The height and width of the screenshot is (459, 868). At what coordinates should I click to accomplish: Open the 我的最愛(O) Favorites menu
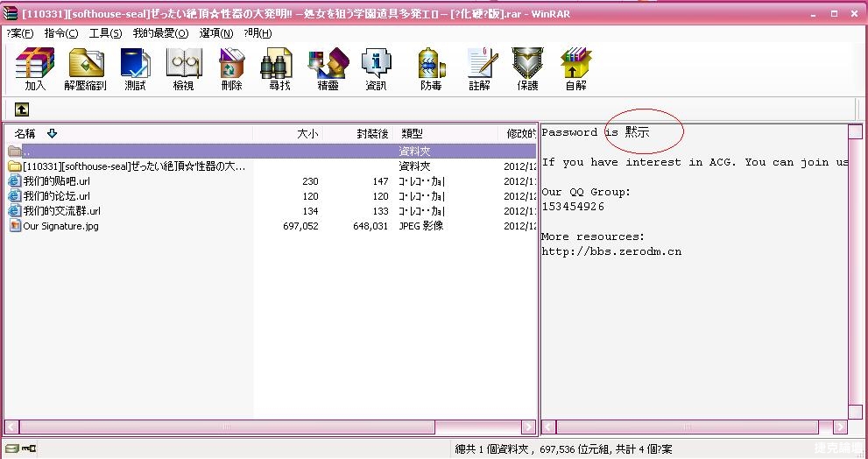pyautogui.click(x=160, y=33)
